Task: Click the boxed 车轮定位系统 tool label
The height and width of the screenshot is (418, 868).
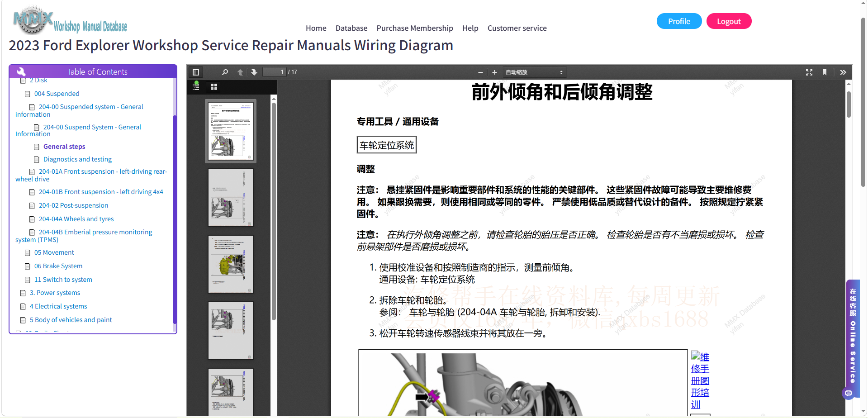Action: [387, 145]
